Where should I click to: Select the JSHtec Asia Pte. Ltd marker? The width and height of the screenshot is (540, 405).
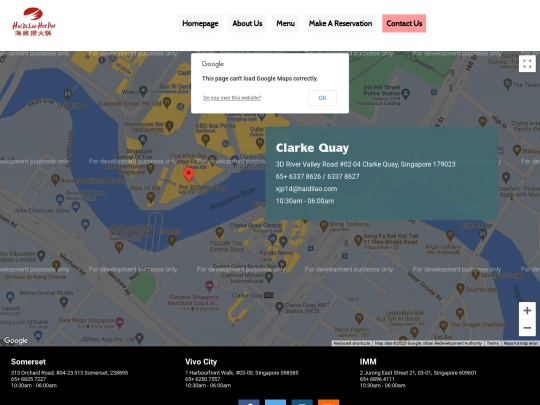point(139,338)
